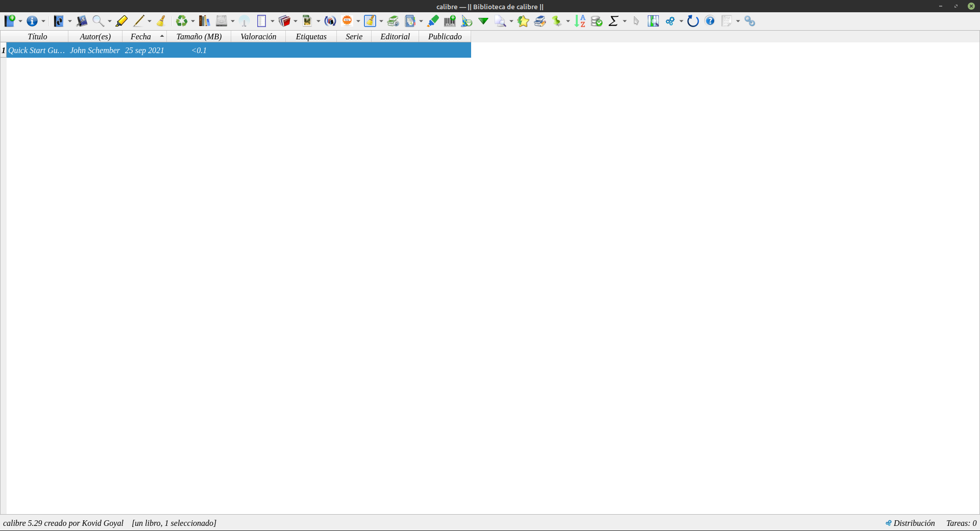Click the green pushpin icon
This screenshot has width=980, height=531.
pyautogui.click(x=557, y=21)
